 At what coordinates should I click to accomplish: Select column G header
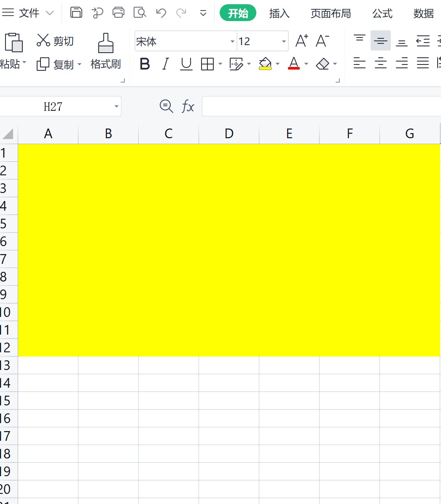(x=410, y=134)
